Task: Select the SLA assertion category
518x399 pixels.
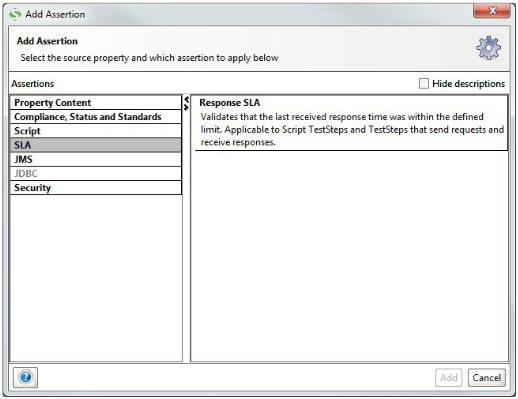Action: point(96,145)
